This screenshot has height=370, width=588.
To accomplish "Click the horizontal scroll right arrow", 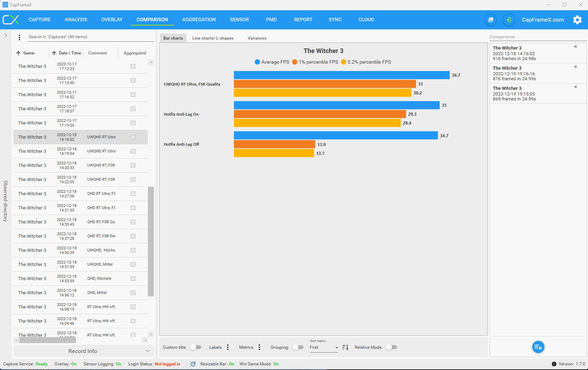I will (x=145, y=340).
